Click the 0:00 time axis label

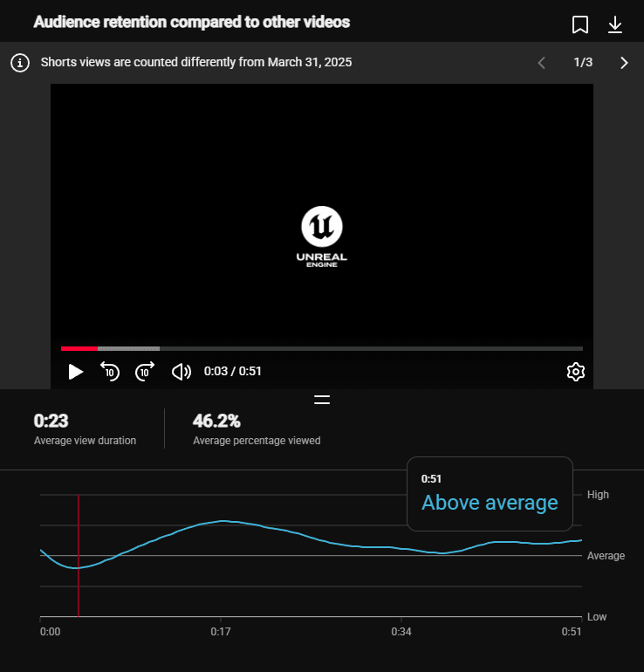[50, 632]
